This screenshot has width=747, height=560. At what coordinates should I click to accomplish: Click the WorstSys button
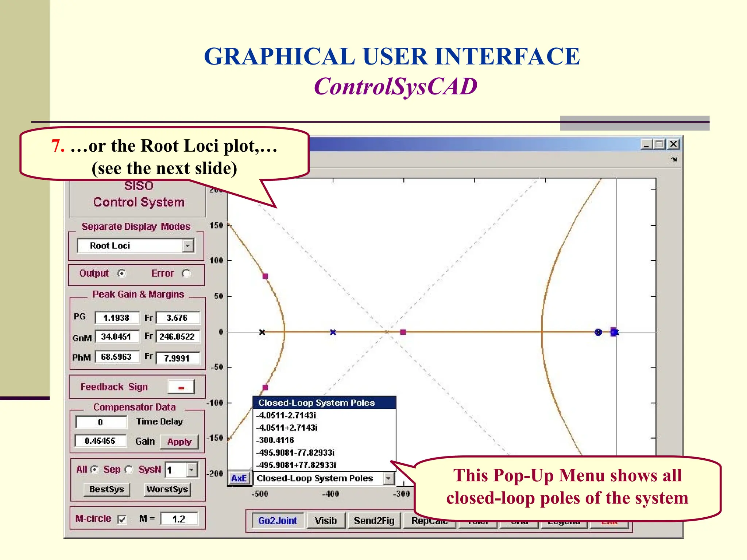tap(167, 489)
